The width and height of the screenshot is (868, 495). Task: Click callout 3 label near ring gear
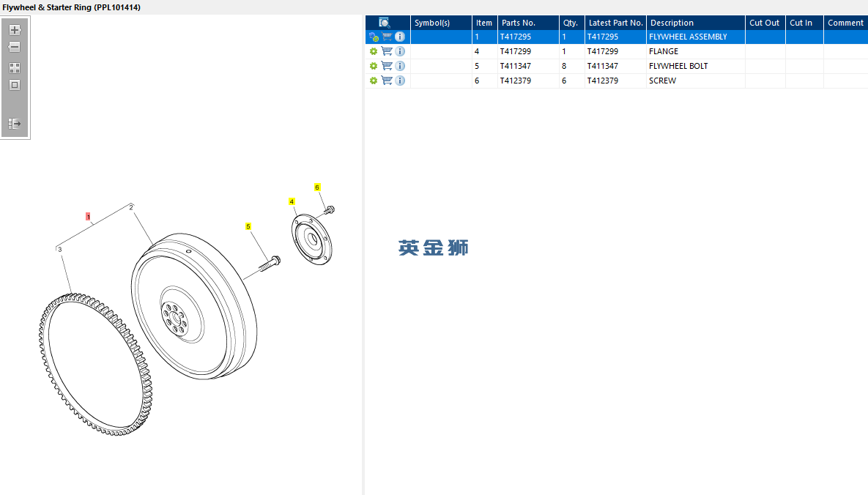point(60,250)
